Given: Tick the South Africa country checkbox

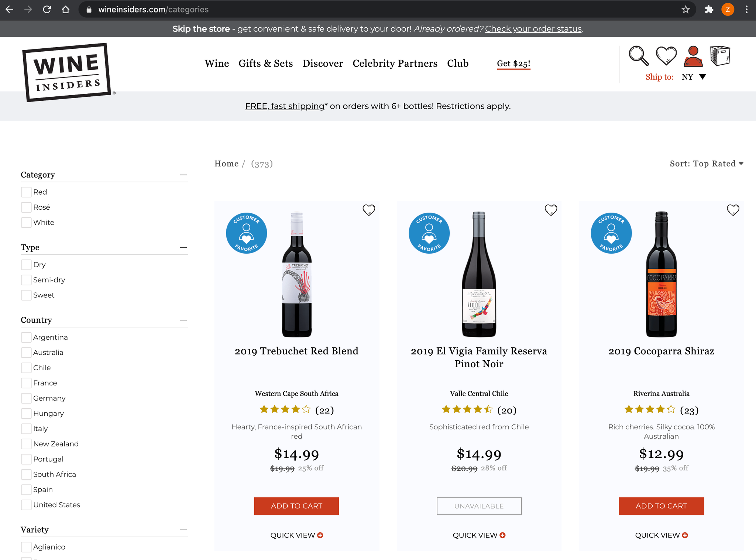Looking at the screenshot, I should pyautogui.click(x=26, y=474).
